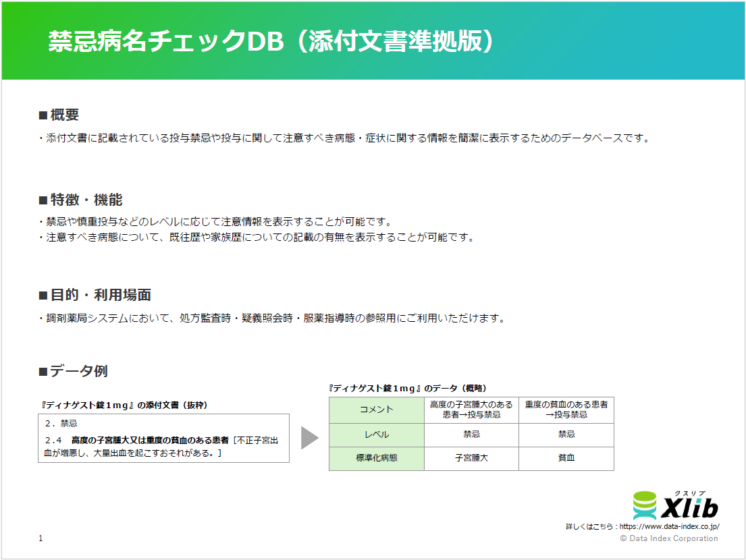Click the line starting 禁忌や慎重投与などのレベル

[x=215, y=222]
